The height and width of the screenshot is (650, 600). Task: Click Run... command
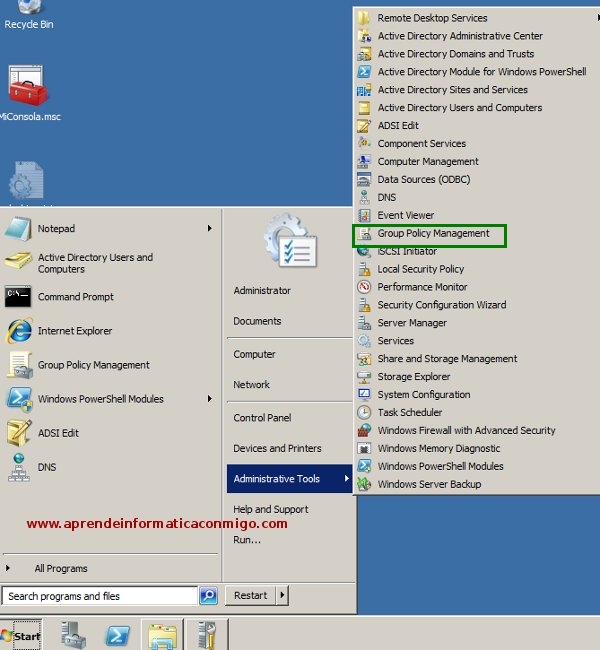(247, 540)
